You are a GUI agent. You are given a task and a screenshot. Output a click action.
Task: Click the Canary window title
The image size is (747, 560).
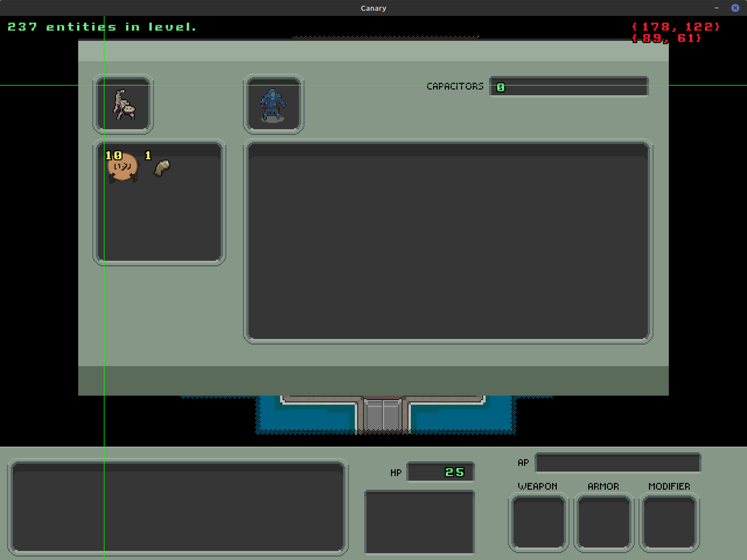point(373,8)
